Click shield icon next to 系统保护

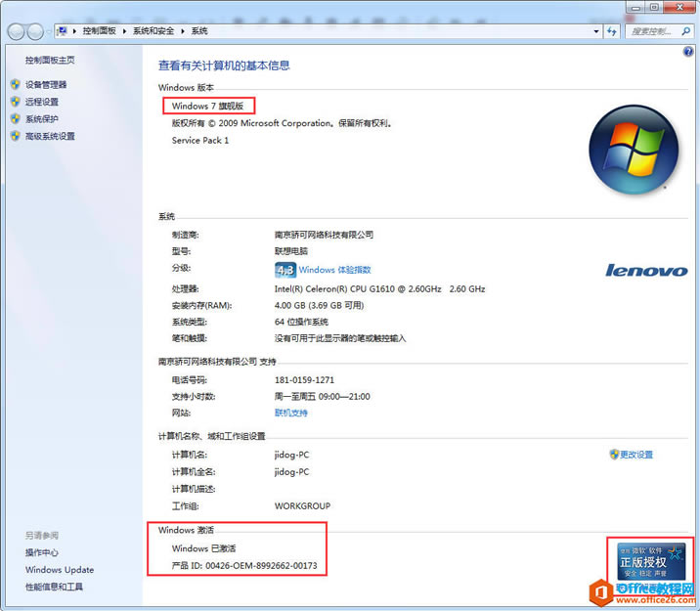pos(16,118)
